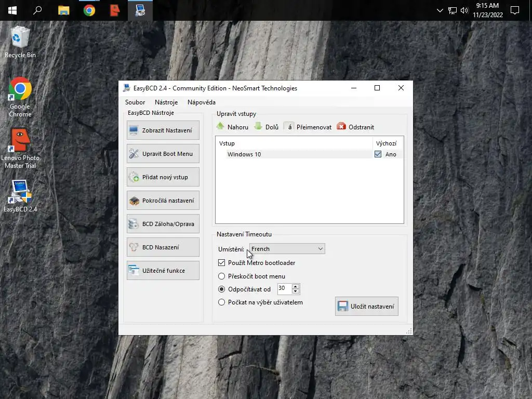Click the Výchozí column header
Screen dimensions: 532x399
388,143
